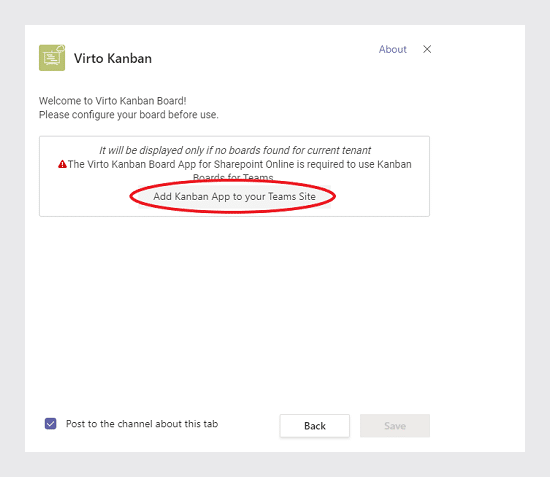Click the green Virto Kanban app logo
Image resolution: width=550 pixels, height=477 pixels.
click(52, 58)
